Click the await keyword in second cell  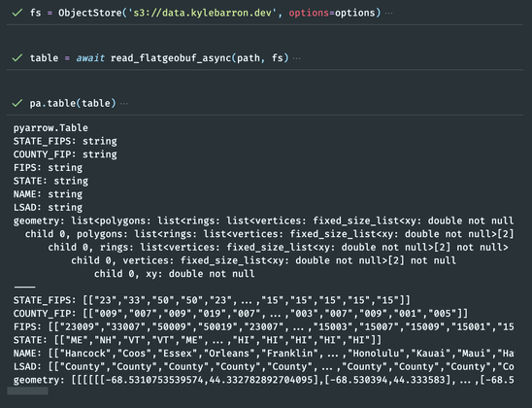point(90,58)
